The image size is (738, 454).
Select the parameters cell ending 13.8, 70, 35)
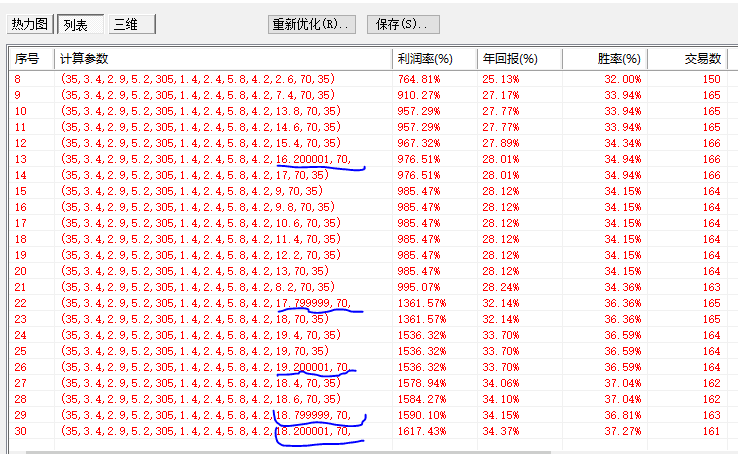(x=201, y=111)
